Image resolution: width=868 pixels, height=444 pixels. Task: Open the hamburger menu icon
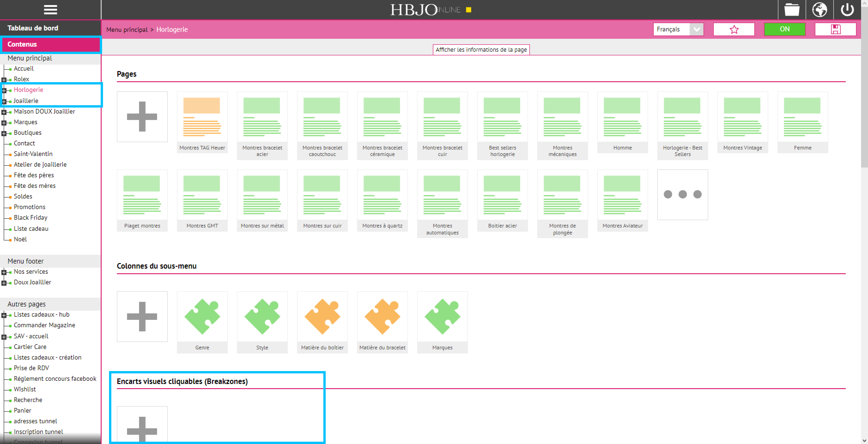(51, 10)
